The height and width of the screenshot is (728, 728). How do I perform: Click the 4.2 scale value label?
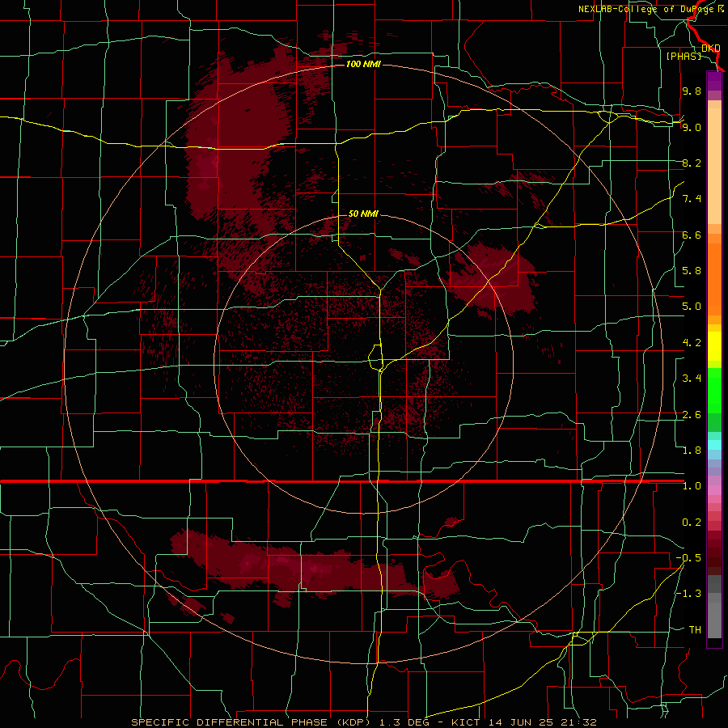coord(692,343)
